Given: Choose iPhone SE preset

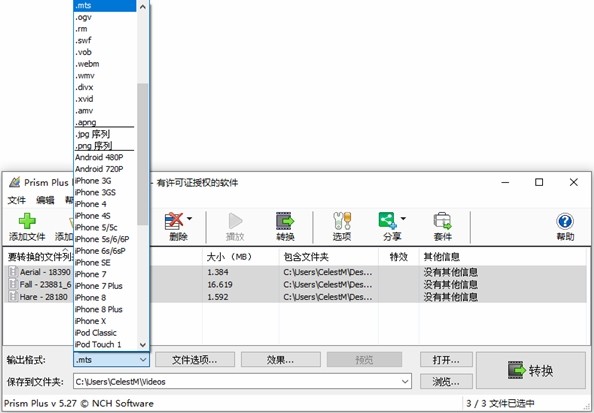Looking at the screenshot, I should coord(105,263).
